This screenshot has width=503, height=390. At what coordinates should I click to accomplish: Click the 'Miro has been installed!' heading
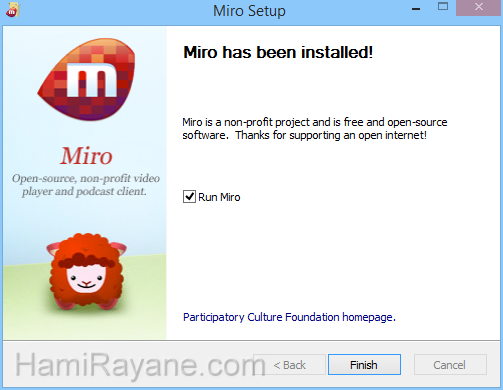pos(278,52)
